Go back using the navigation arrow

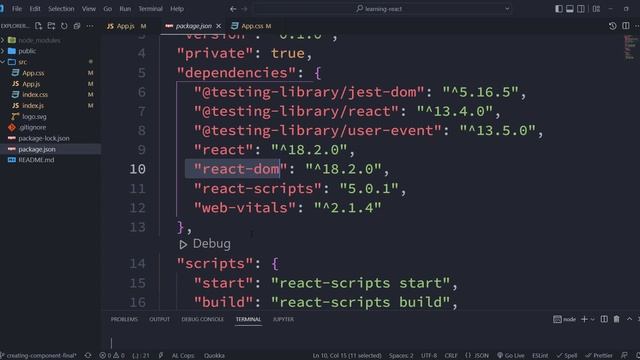[x=233, y=9]
